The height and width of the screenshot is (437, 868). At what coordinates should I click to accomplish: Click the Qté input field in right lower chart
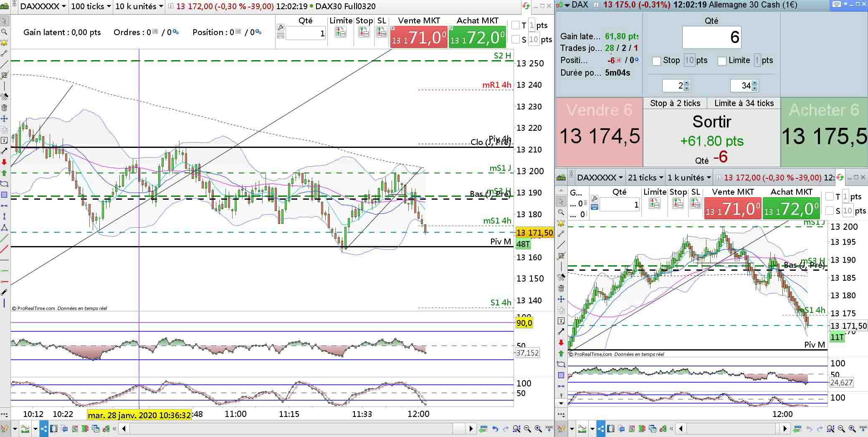pos(620,204)
